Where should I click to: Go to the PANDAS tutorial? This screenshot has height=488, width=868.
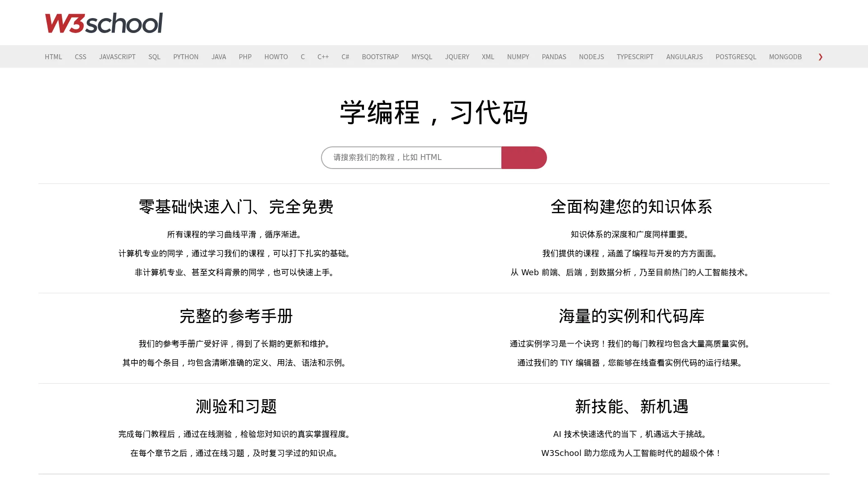[x=554, y=57]
